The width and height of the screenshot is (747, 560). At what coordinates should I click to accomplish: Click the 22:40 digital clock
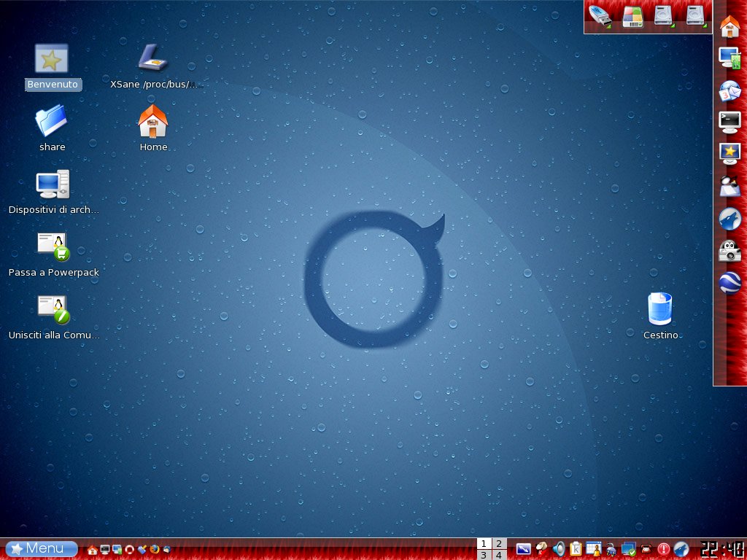tap(723, 550)
